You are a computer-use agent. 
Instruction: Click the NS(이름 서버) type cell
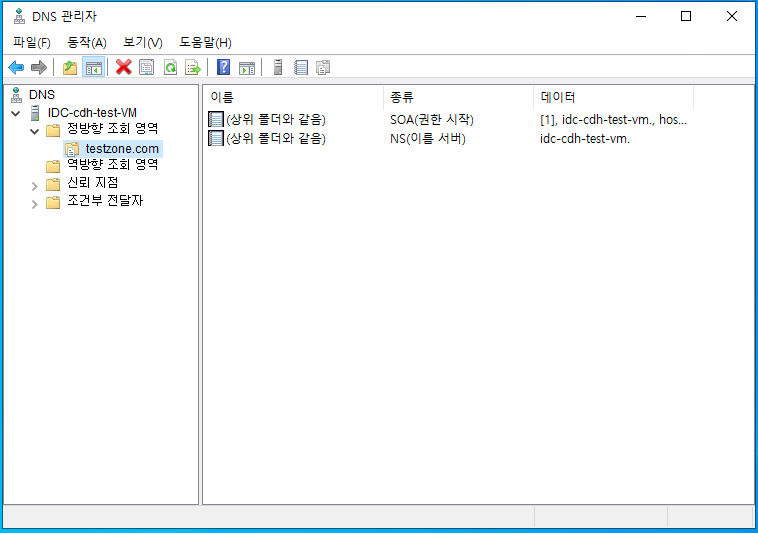[428, 139]
